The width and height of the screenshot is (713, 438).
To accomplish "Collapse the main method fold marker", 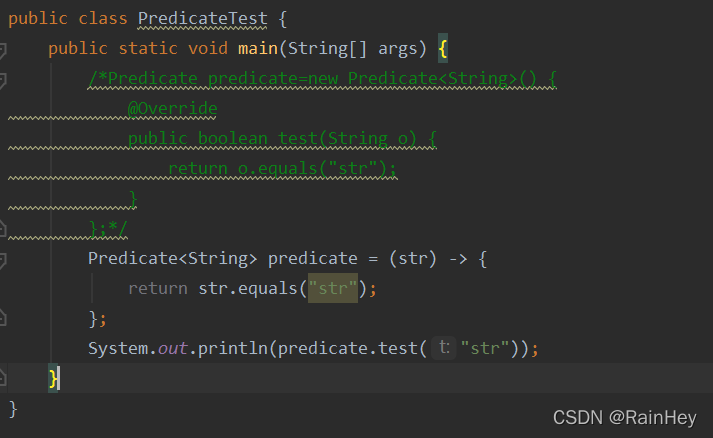I will click(x=2, y=50).
